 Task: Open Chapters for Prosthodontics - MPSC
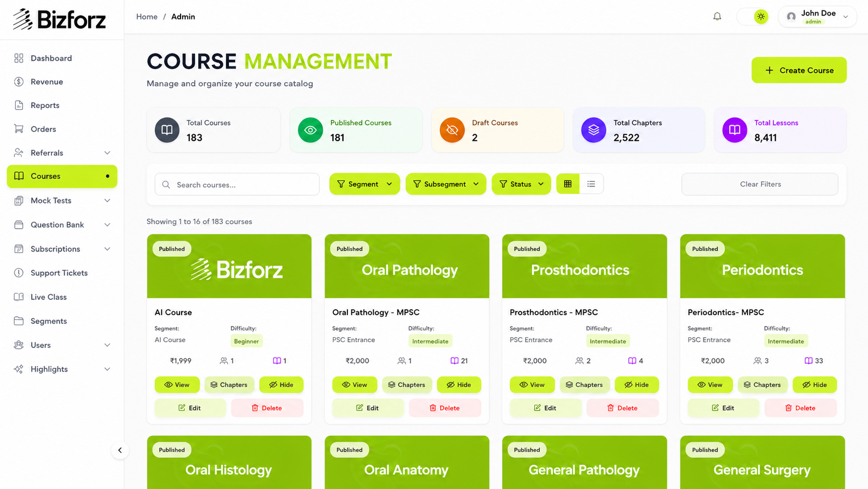click(585, 385)
